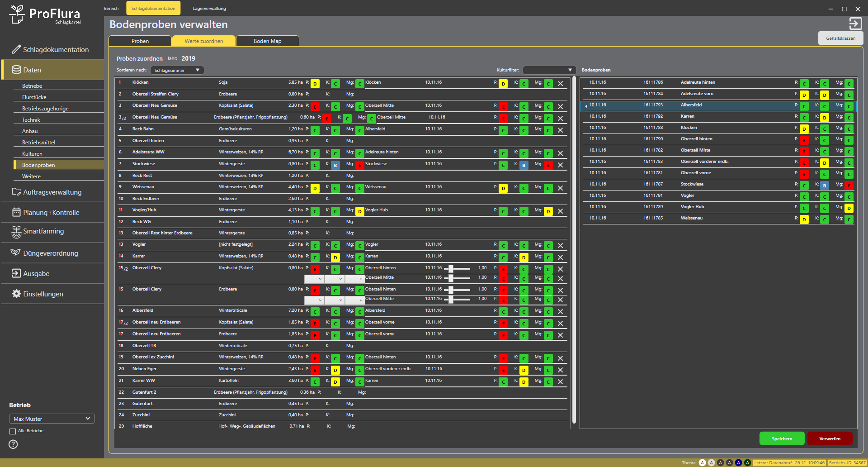Click the green Speichern button

(782, 438)
